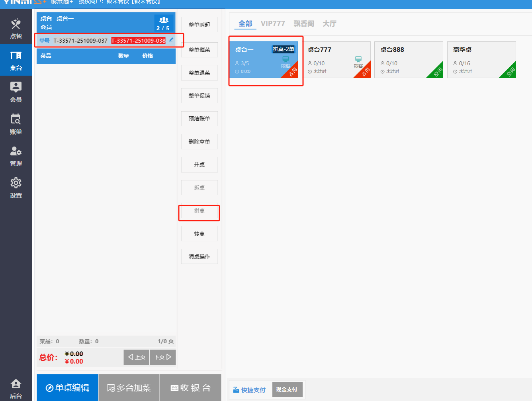Switch to the 大厅 area tab
Viewport: 532px width, 401px height.
[x=329, y=23]
